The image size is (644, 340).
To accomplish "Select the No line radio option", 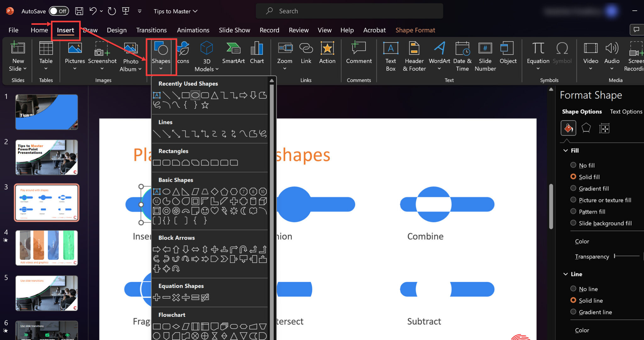I will [x=573, y=289].
